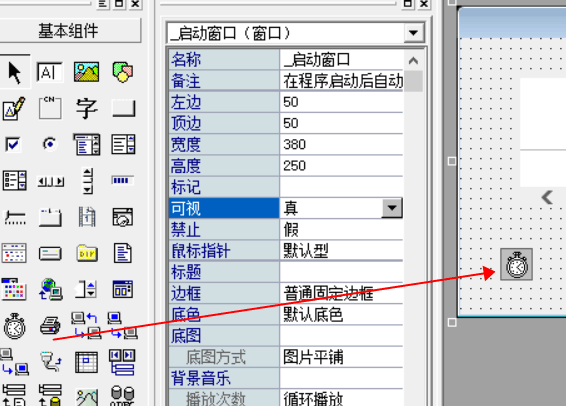Open the _启动窗口（窗口） object selector dropdown
Viewport: 566px width, 406px height.
pyautogui.click(x=414, y=33)
